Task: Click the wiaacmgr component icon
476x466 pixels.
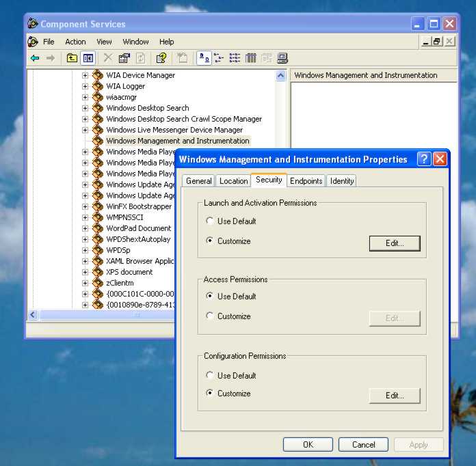Action: tap(98, 97)
